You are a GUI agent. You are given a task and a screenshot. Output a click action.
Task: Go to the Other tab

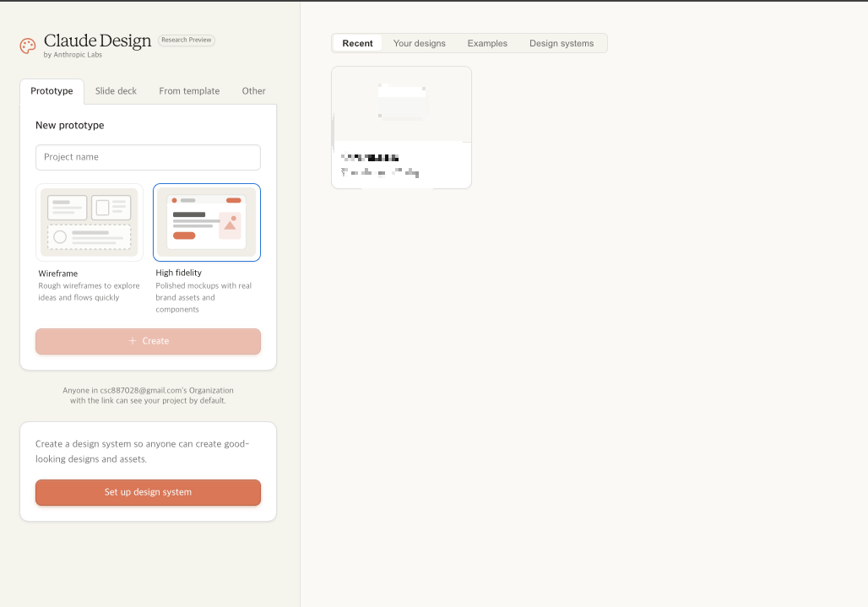[x=253, y=90]
